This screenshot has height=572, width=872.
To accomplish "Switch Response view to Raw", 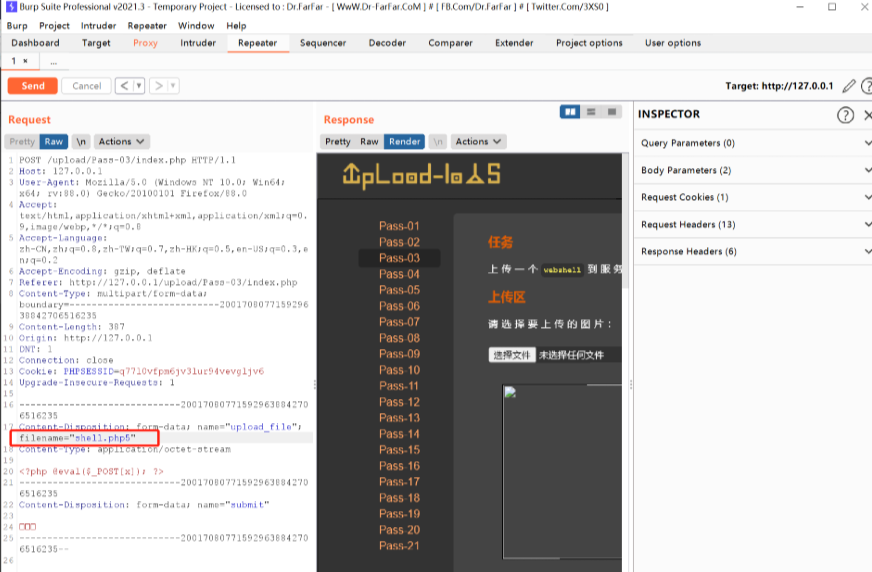I will coord(369,142).
